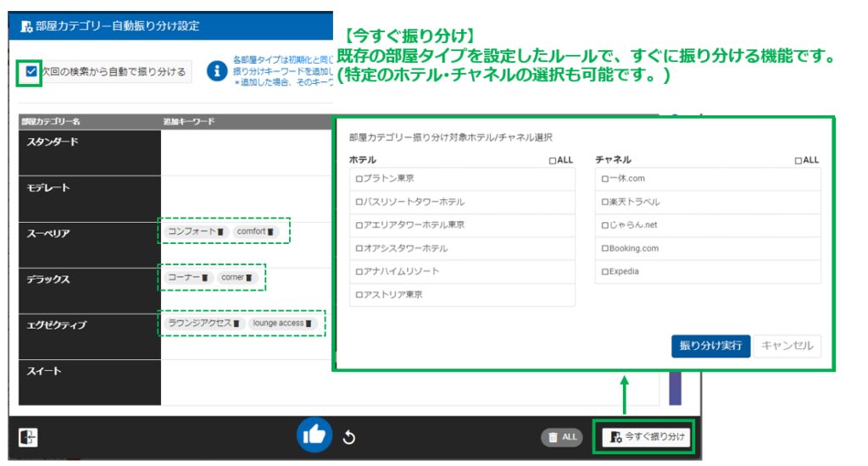Select the Booking.com channel checkbox

tap(605, 249)
